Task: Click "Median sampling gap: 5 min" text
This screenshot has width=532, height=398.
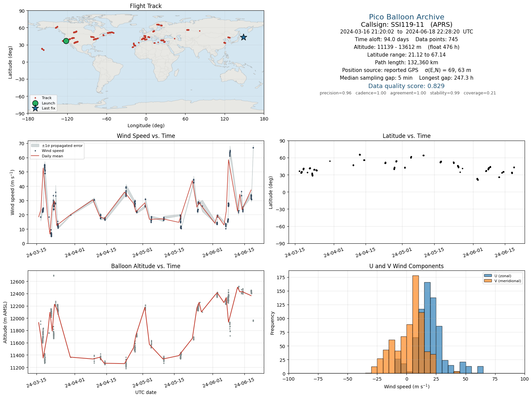Action: pyautogui.click(x=376, y=78)
